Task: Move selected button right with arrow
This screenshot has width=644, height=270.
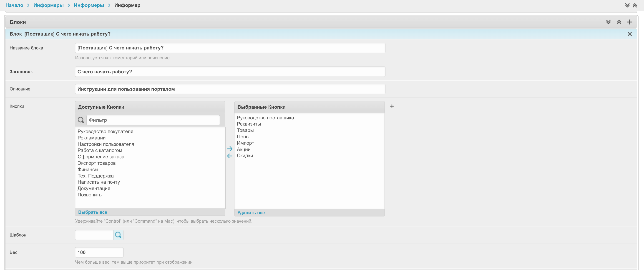Action: (x=229, y=149)
